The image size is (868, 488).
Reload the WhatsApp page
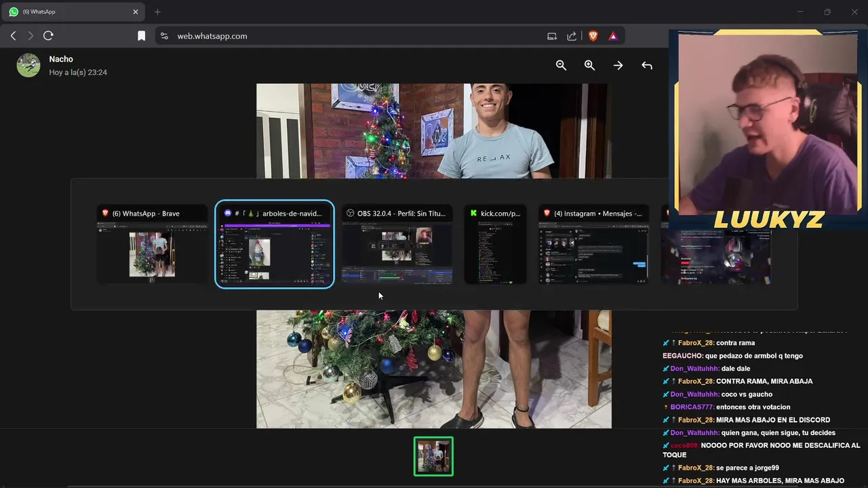[x=48, y=36]
